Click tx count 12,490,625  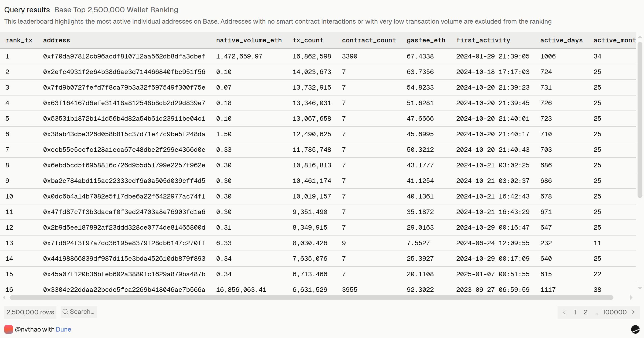pyautogui.click(x=312, y=134)
